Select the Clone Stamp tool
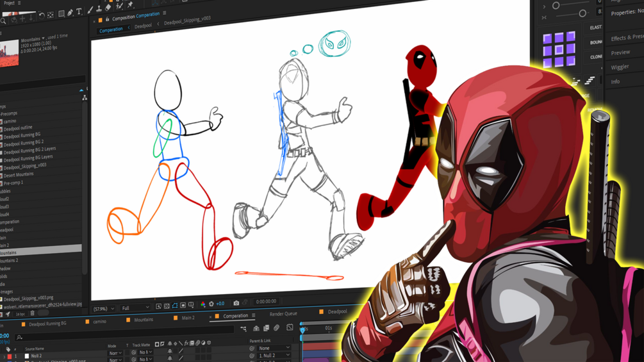This screenshot has width=644, height=362. (99, 8)
